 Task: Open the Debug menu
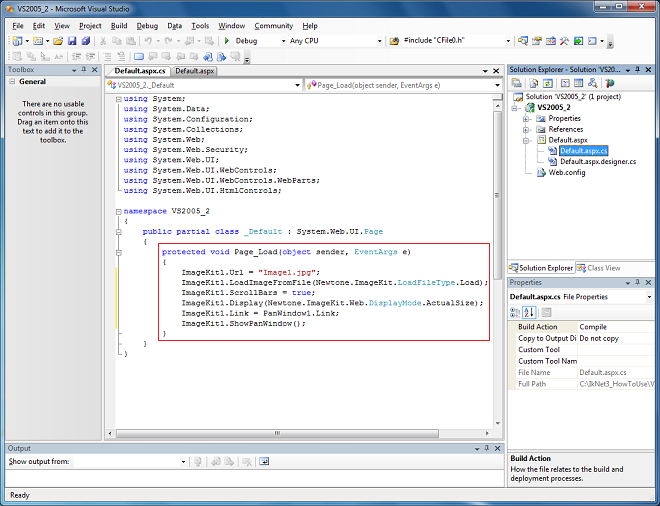click(147, 26)
